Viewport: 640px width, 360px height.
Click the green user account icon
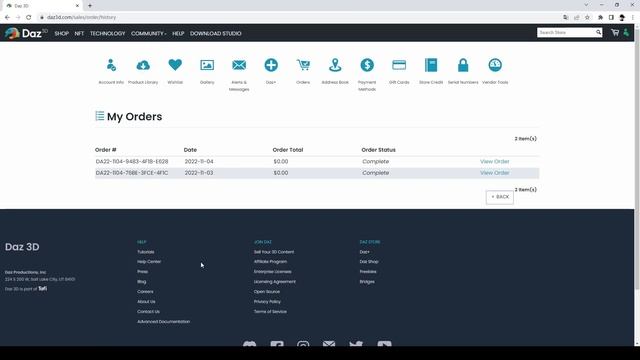pos(626,32)
